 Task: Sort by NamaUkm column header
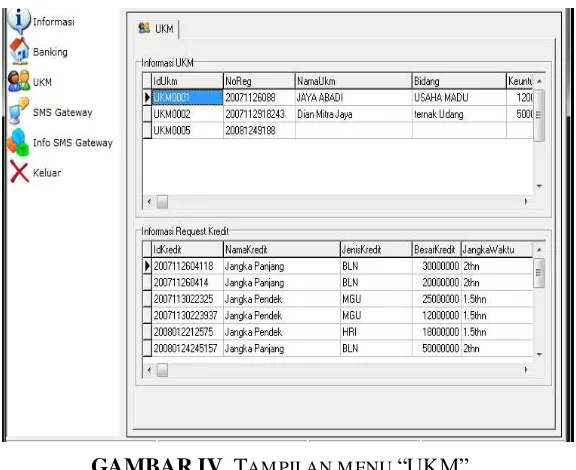point(353,81)
